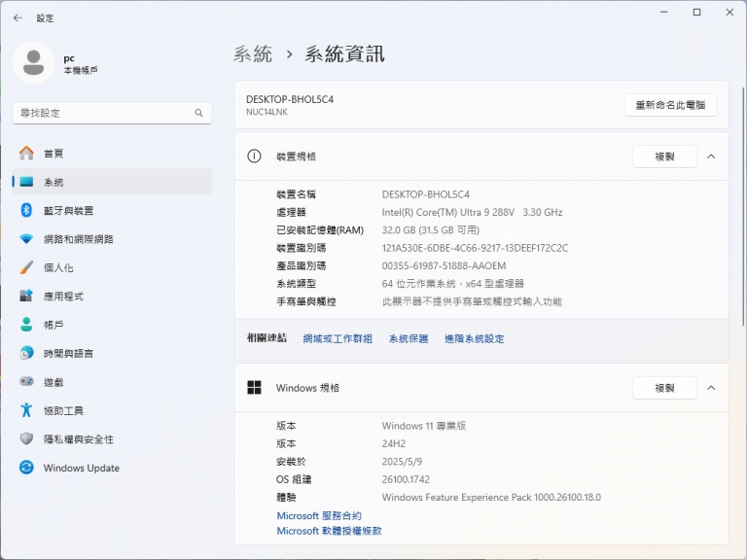Open the 首頁 settings page
Screen dimensions: 747x560
113,154
